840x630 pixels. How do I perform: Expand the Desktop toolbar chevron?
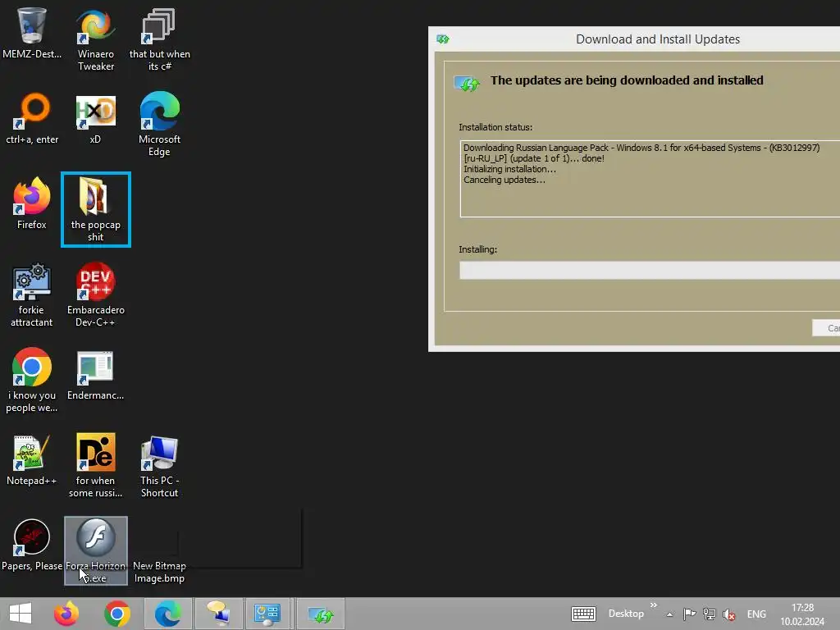pos(654,605)
